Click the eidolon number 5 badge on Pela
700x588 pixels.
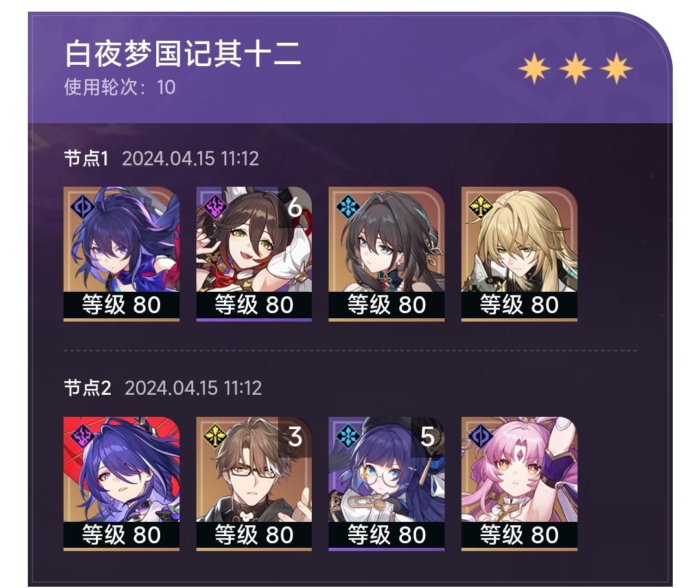coord(427,437)
